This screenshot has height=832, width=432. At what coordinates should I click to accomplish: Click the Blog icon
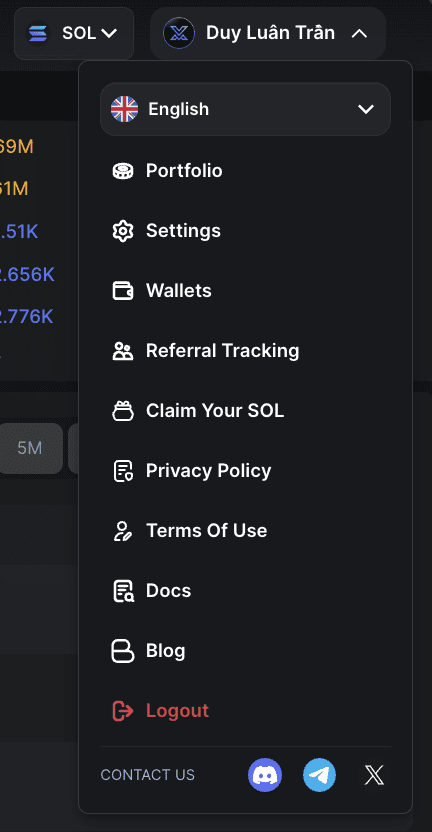coord(123,651)
